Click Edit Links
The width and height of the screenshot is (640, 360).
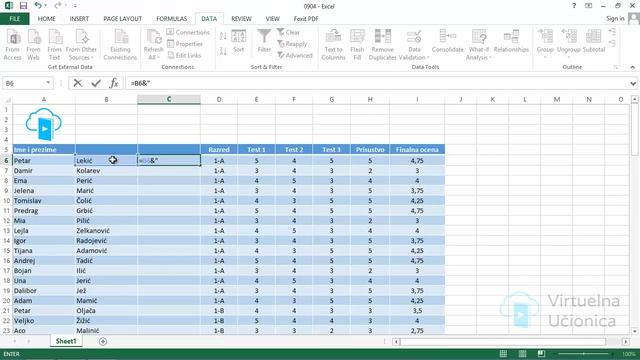point(184,55)
